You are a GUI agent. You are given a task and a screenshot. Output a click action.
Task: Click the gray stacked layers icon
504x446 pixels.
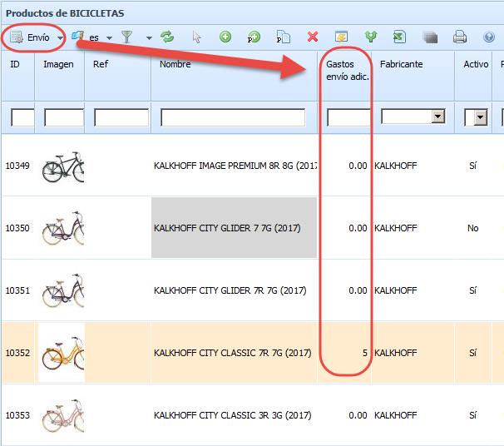[x=430, y=37]
